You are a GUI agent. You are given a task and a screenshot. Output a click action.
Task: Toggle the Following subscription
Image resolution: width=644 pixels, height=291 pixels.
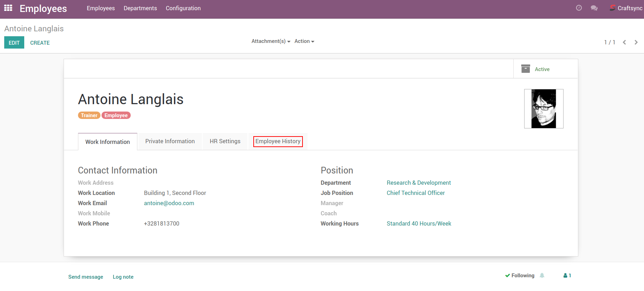coord(520,276)
